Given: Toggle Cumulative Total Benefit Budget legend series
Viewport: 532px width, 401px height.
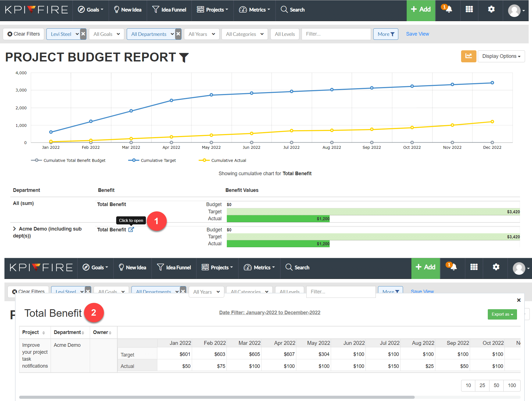Looking at the screenshot, I should (x=68, y=160).
